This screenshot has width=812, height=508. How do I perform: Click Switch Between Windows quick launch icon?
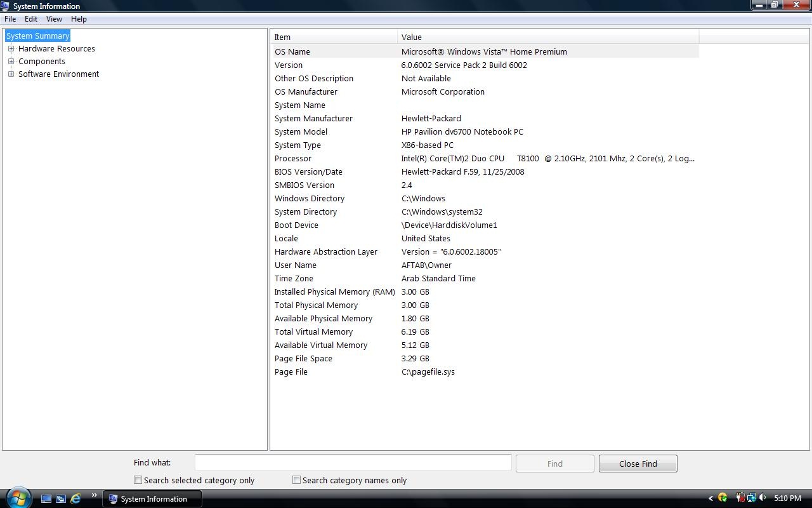coord(61,498)
